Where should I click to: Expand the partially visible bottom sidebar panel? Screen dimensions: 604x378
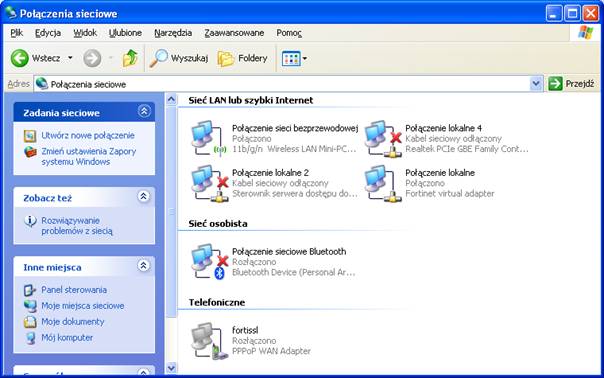[144, 372]
